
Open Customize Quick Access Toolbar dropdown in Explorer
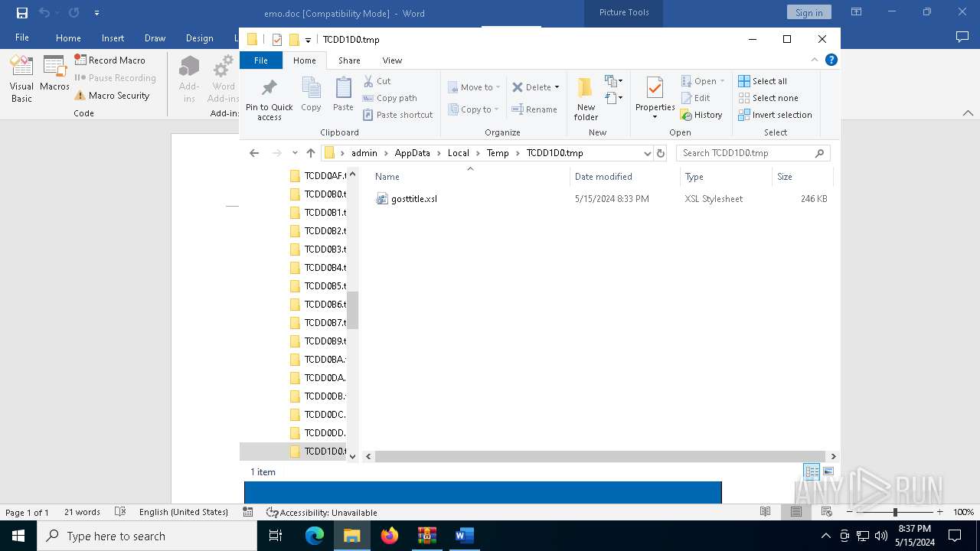click(x=308, y=40)
